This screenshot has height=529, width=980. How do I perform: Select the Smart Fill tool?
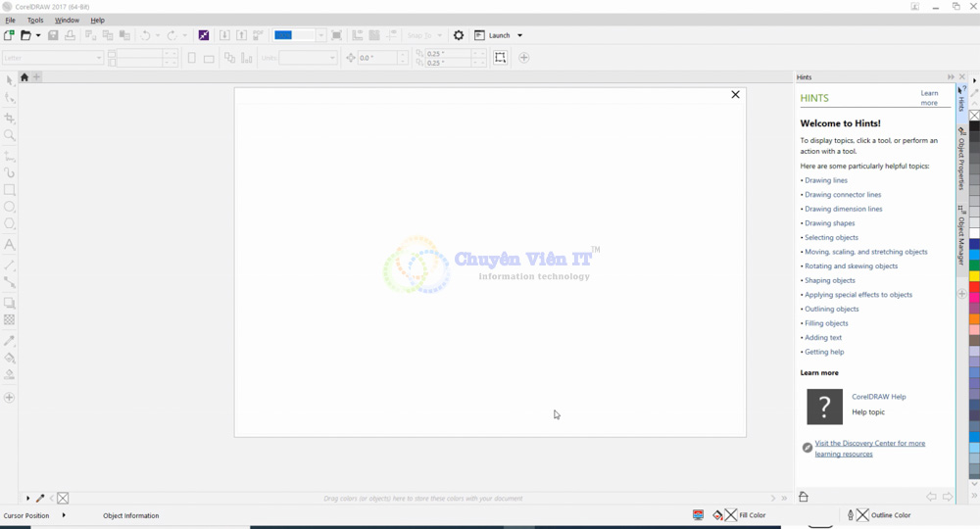point(10,375)
